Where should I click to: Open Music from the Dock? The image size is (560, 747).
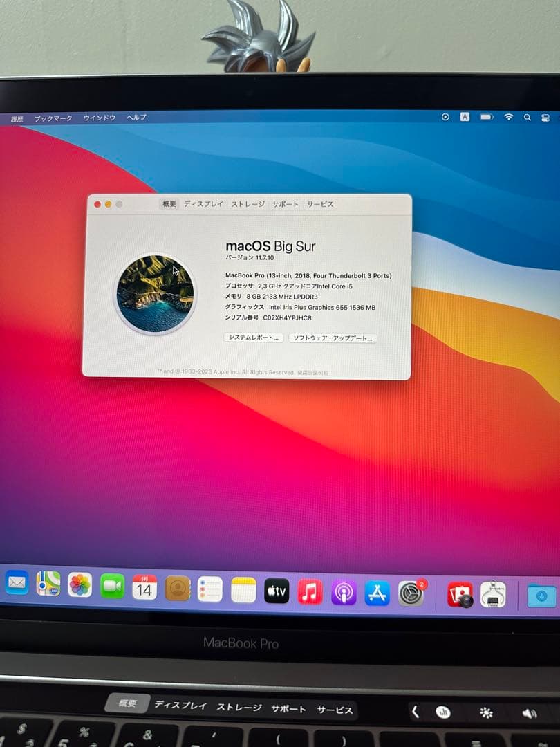[309, 592]
